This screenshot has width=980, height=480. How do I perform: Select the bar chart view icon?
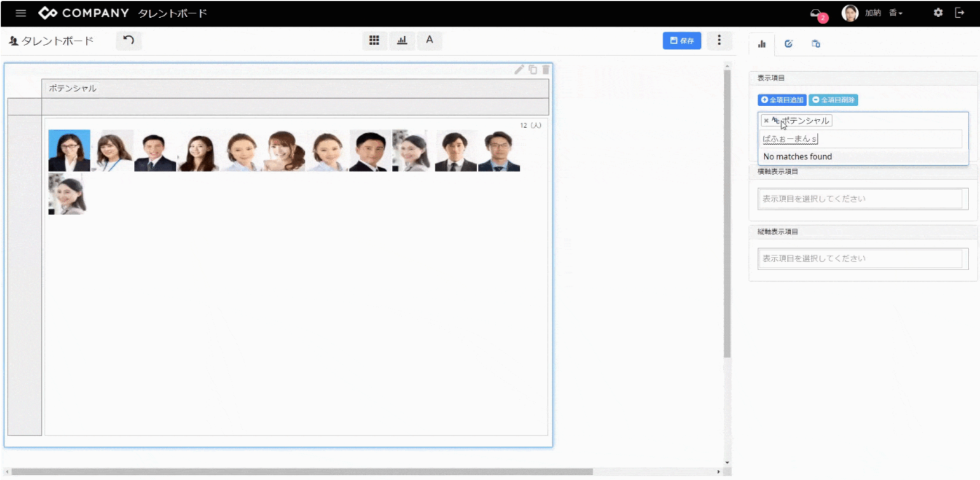402,41
